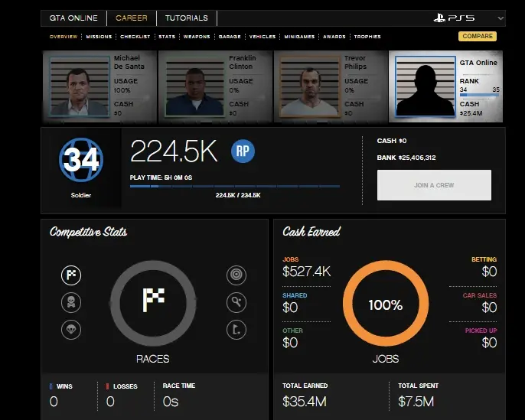Screen dimensions: 525x420
Task: Click the Competitive Stats heading
Action: pyautogui.click(x=89, y=232)
